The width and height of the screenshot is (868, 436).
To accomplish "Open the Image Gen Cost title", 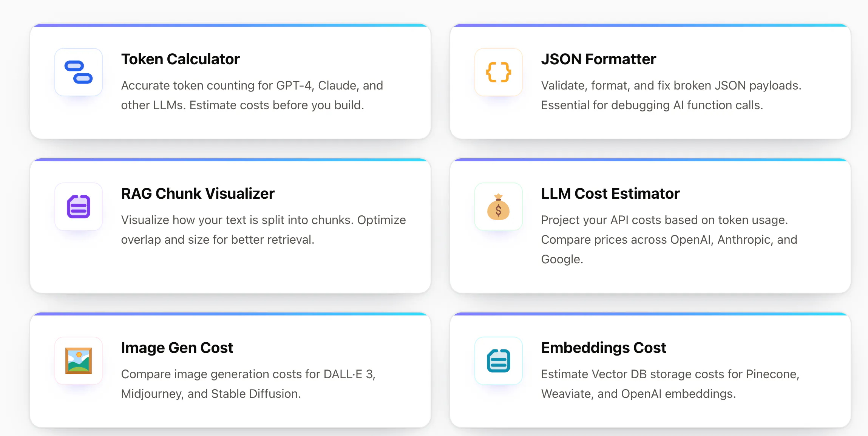I will click(x=177, y=348).
